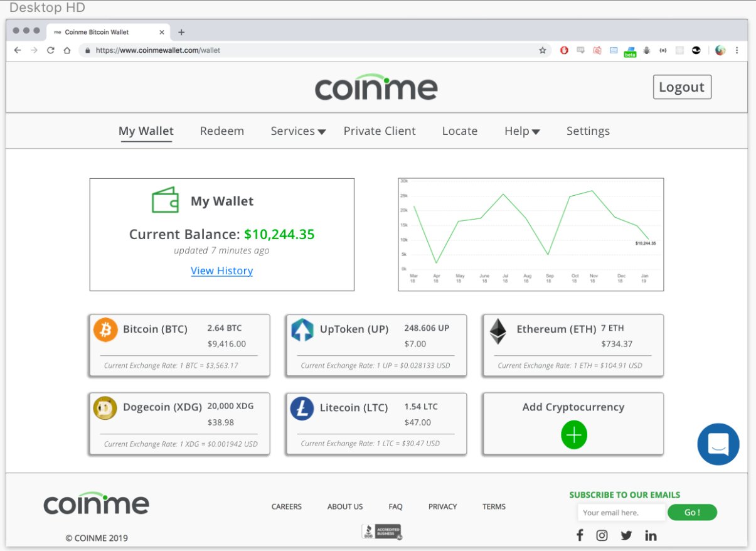Click the Coinme logo in footer
Viewport: 756px width, 551px height.
click(96, 503)
